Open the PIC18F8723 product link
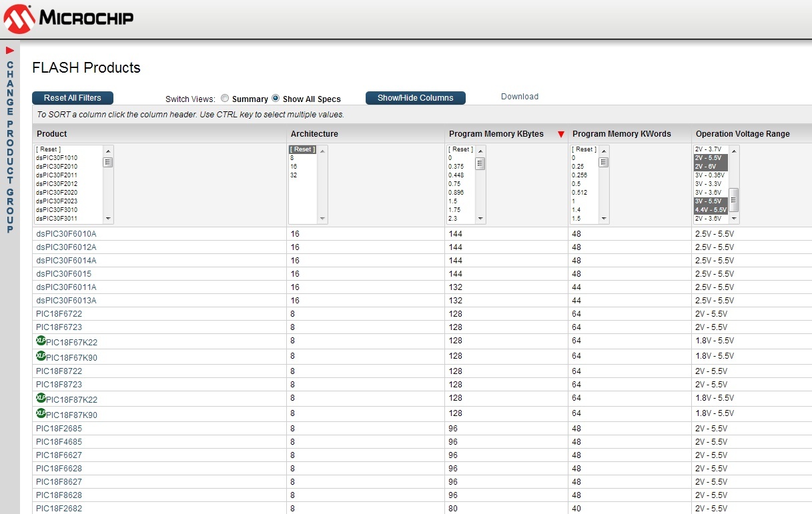Screen dimensions: 812x514 (x=59, y=385)
